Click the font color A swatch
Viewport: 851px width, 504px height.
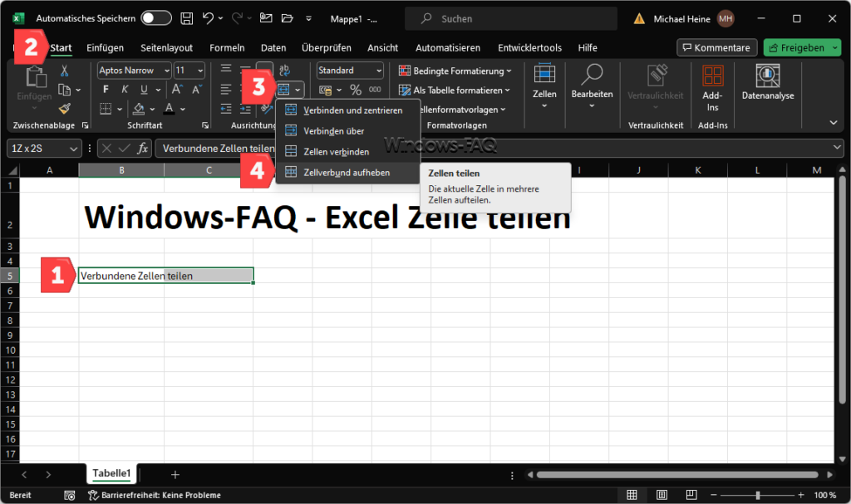coord(170,109)
